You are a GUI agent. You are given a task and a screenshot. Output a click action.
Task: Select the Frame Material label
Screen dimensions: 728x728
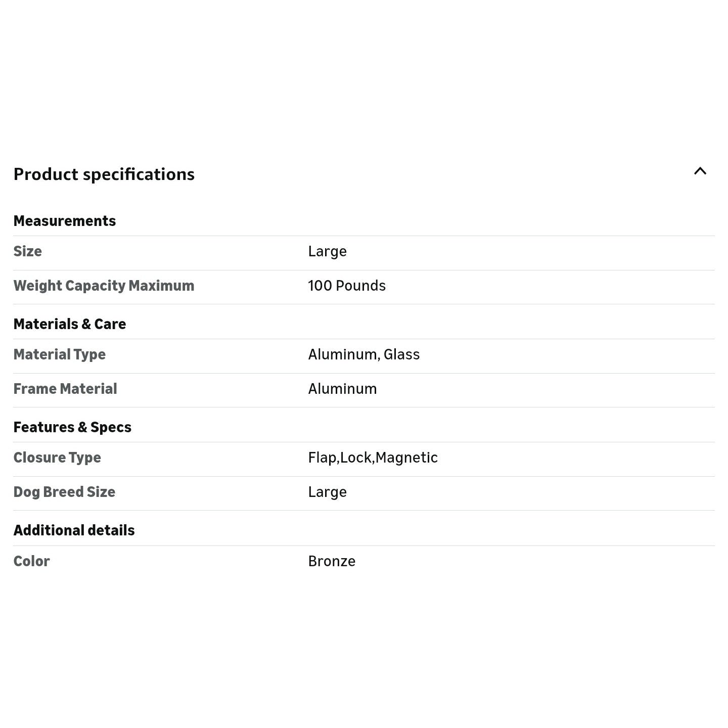click(x=65, y=389)
